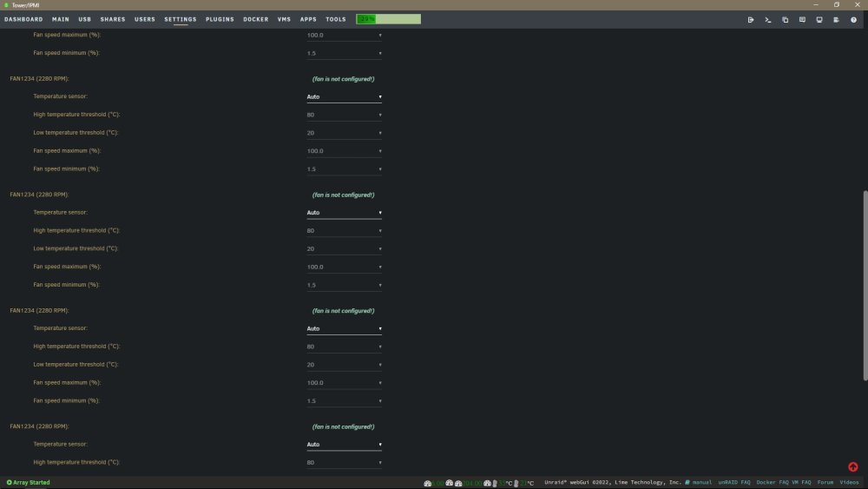Expand Fan speed maximum dropdown in second FAN1234 section
868x489 pixels.
[x=344, y=267]
